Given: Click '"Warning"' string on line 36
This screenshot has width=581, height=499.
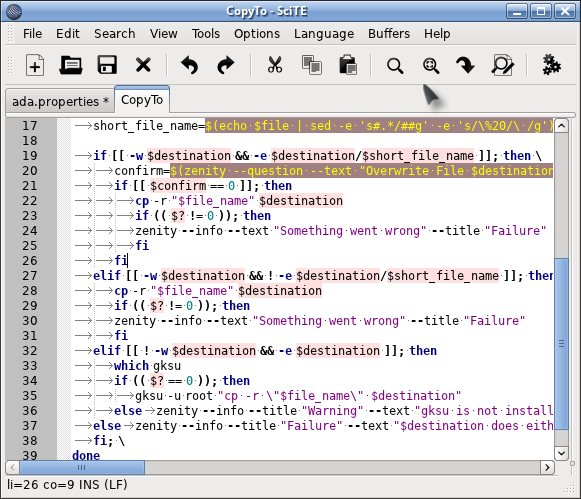Looking at the screenshot, I should point(333,411).
